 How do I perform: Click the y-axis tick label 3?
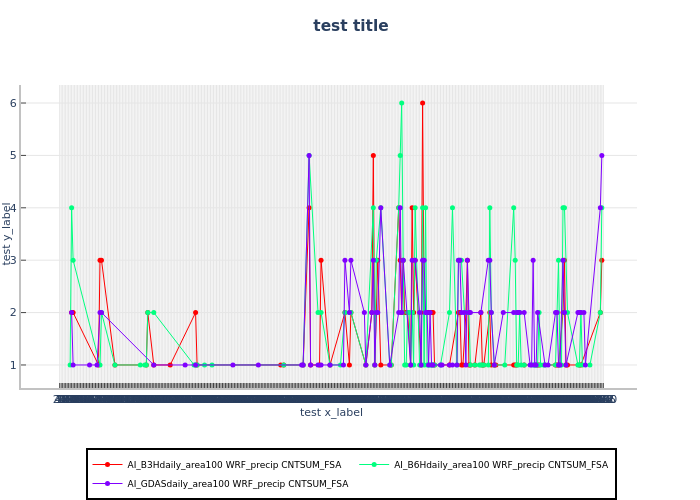[12, 260]
